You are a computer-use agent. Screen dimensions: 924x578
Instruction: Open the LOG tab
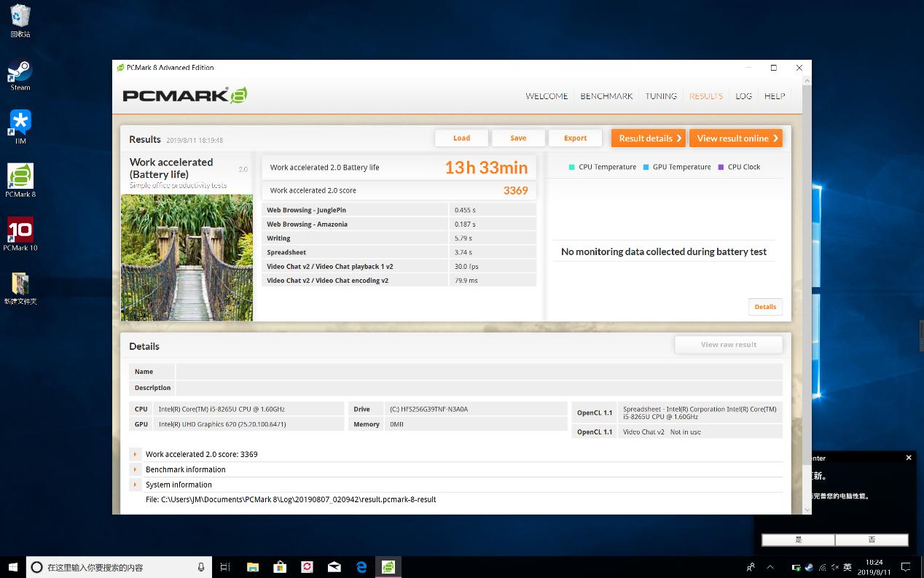click(743, 96)
